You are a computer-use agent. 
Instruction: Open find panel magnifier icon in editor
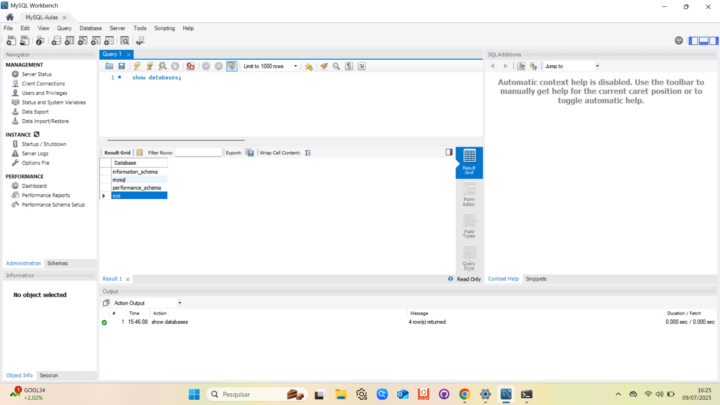point(336,66)
